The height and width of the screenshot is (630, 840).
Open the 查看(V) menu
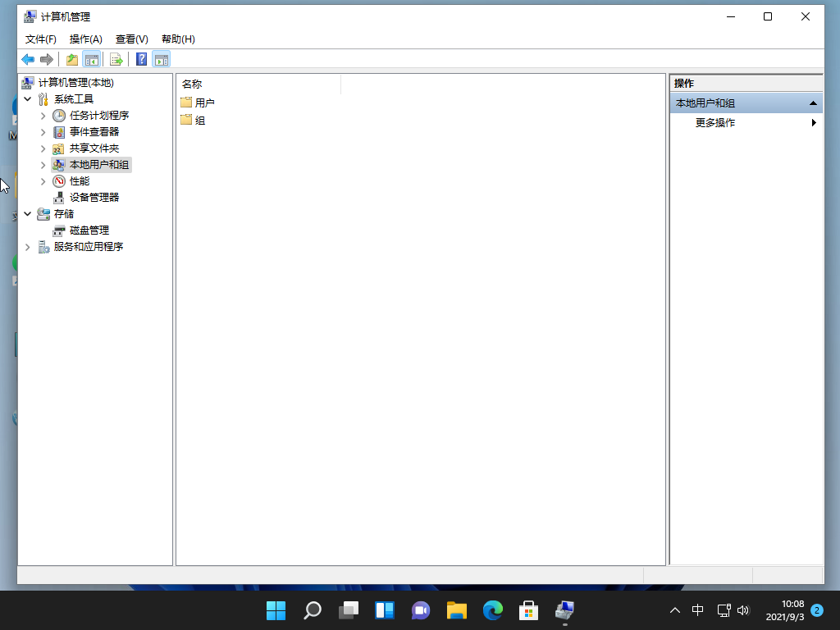131,39
